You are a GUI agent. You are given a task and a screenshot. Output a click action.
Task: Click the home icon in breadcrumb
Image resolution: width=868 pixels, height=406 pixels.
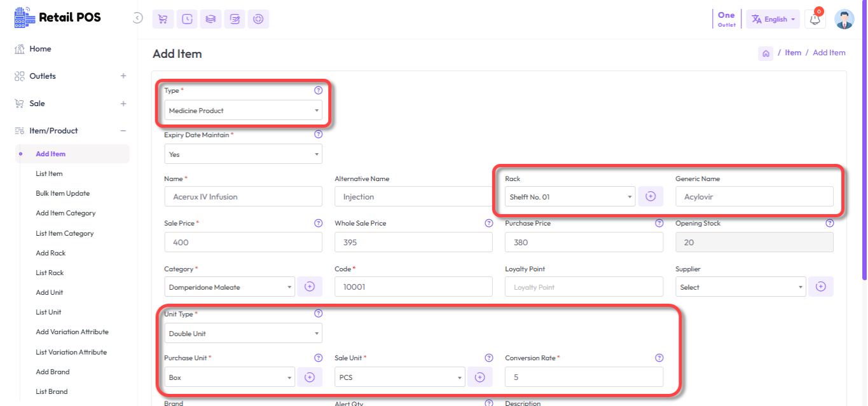tap(766, 53)
